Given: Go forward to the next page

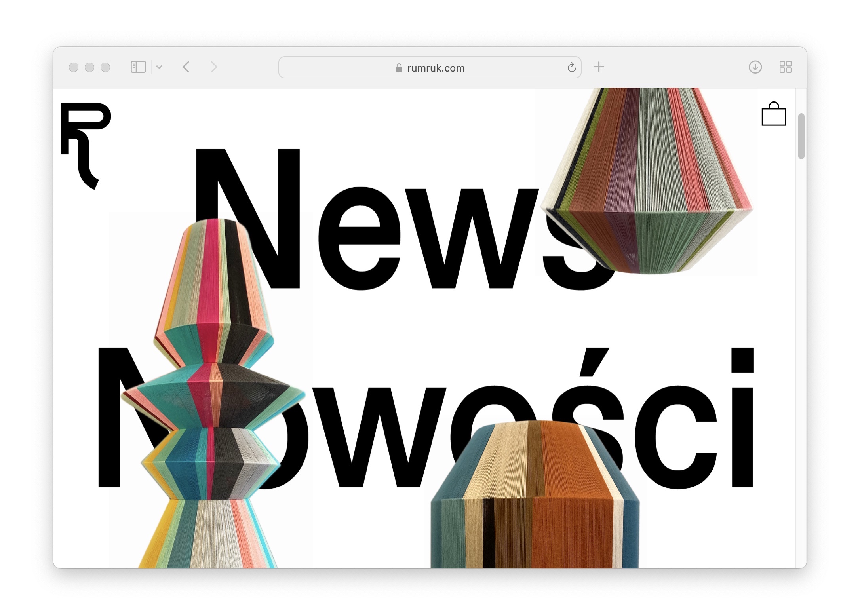Looking at the screenshot, I should [214, 67].
